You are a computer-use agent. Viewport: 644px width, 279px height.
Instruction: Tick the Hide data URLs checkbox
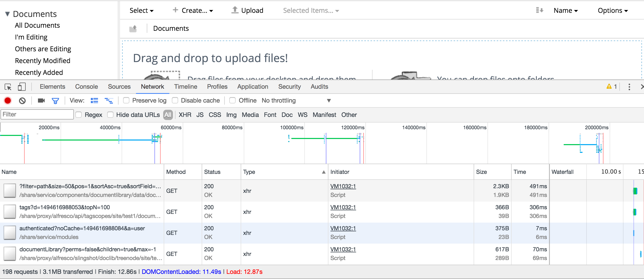(110, 115)
